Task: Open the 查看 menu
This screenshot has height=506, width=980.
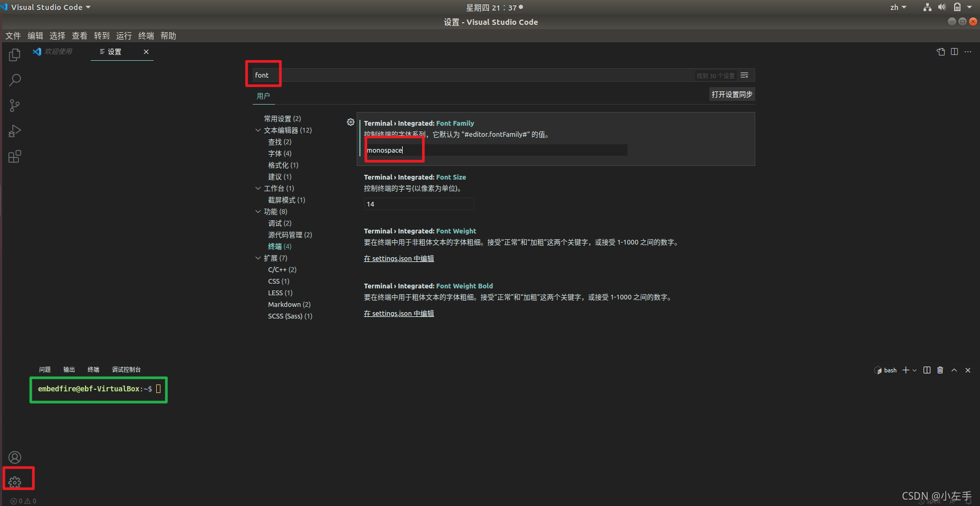Action: tap(80, 36)
